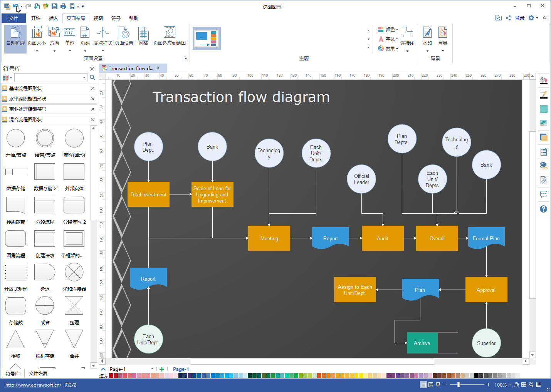Click Login (登录) in the top right
The height and width of the screenshot is (392, 551).
pos(519,18)
